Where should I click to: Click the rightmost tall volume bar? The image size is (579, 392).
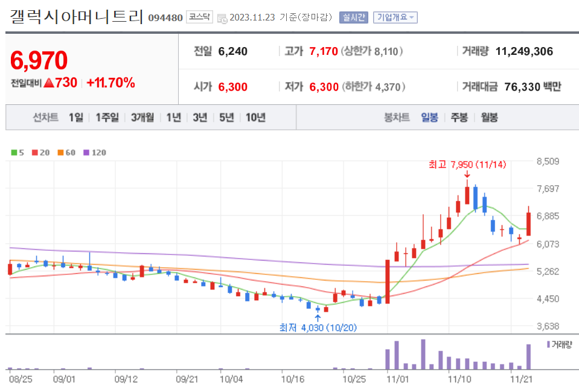point(528,356)
